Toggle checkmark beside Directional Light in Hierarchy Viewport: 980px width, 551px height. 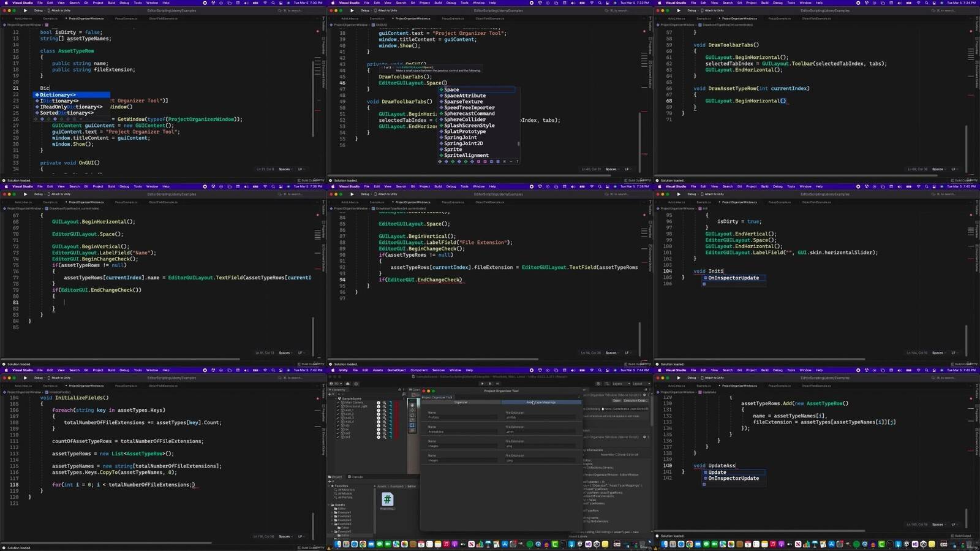338,406
